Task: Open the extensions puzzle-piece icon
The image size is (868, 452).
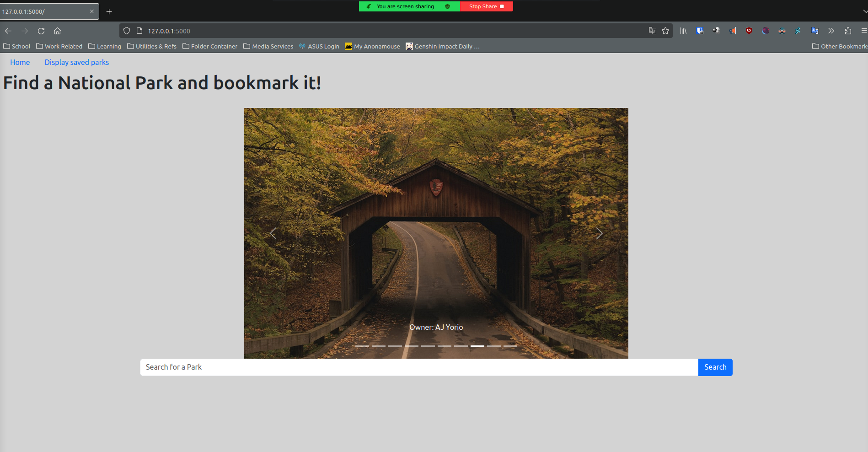Action: [x=848, y=31]
